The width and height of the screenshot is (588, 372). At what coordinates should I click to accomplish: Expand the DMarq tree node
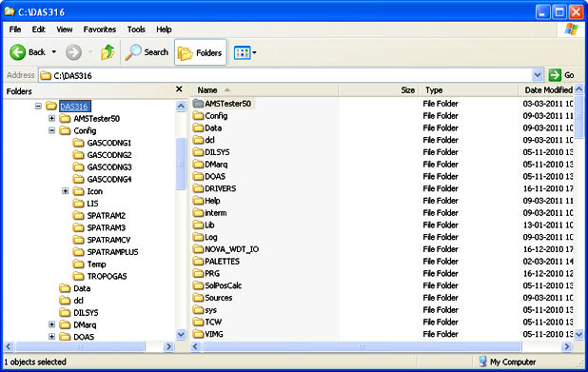[x=51, y=324]
